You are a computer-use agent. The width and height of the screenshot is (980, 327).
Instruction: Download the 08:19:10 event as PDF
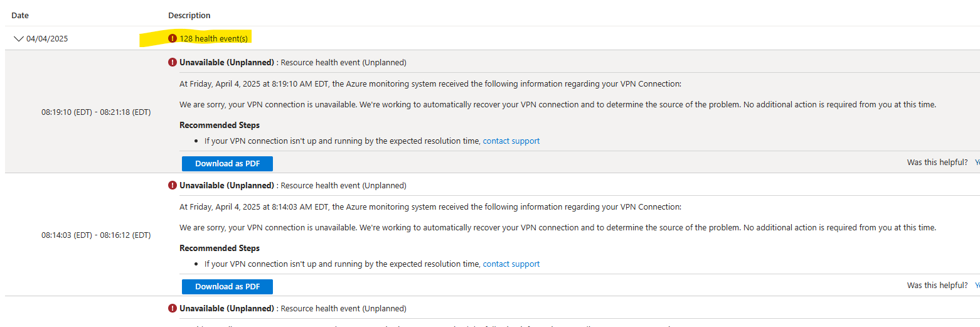coord(227,164)
